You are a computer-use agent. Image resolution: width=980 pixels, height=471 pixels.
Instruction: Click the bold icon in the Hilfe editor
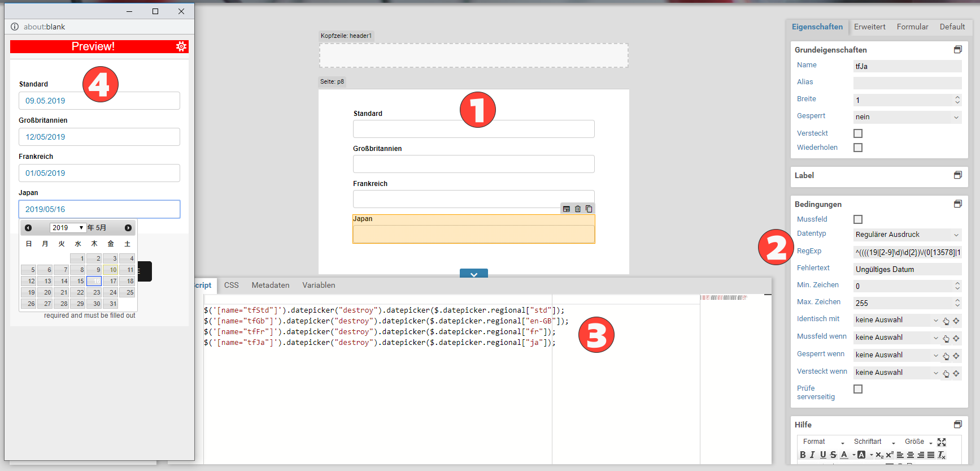coord(803,455)
